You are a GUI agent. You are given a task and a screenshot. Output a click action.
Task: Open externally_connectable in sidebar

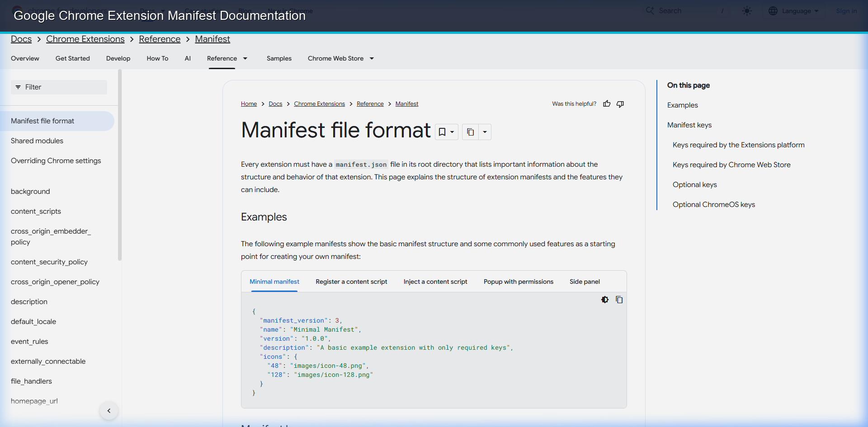click(x=48, y=361)
